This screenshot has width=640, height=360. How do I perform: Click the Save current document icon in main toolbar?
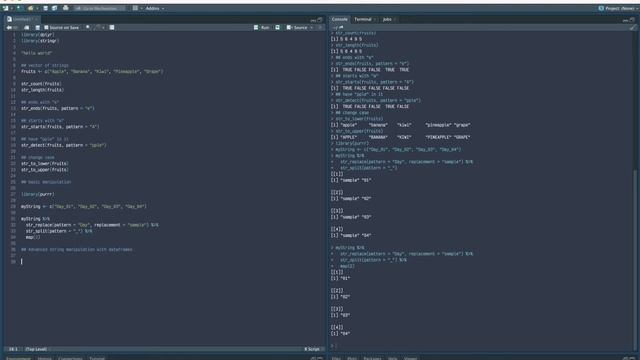pyautogui.click(x=45, y=8)
